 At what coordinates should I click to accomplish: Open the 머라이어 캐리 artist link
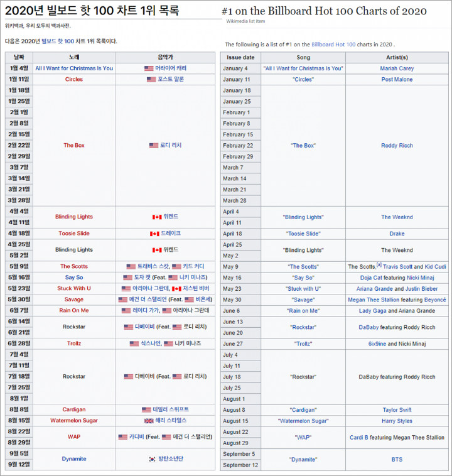click(x=171, y=68)
